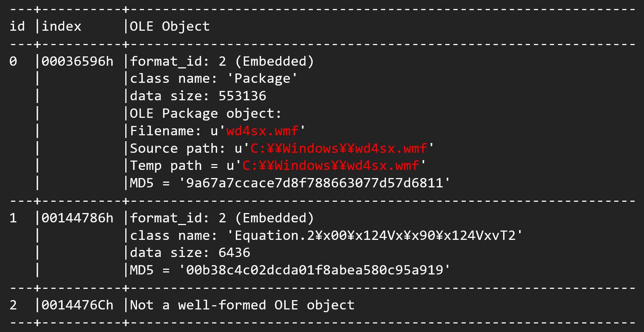Select the MD5 hash starting with 9a67a7
Image resolution: width=644 pixels, height=332 pixels.
[314, 183]
